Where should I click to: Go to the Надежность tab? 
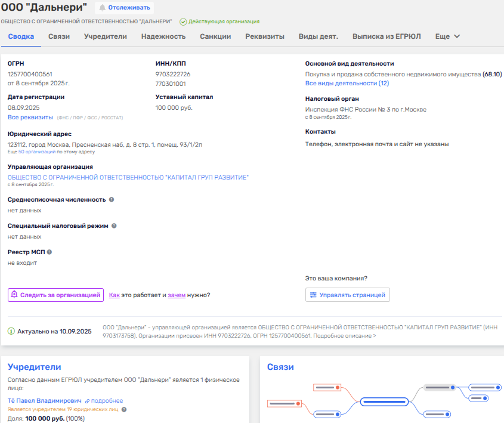click(x=163, y=36)
